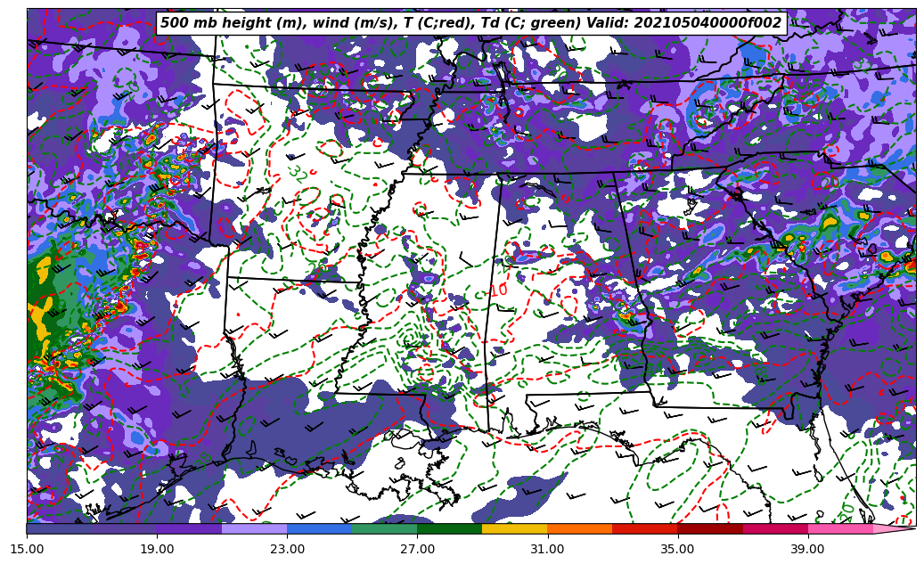Click the plot title text box
The height and width of the screenshot is (564, 924).
tap(470, 23)
